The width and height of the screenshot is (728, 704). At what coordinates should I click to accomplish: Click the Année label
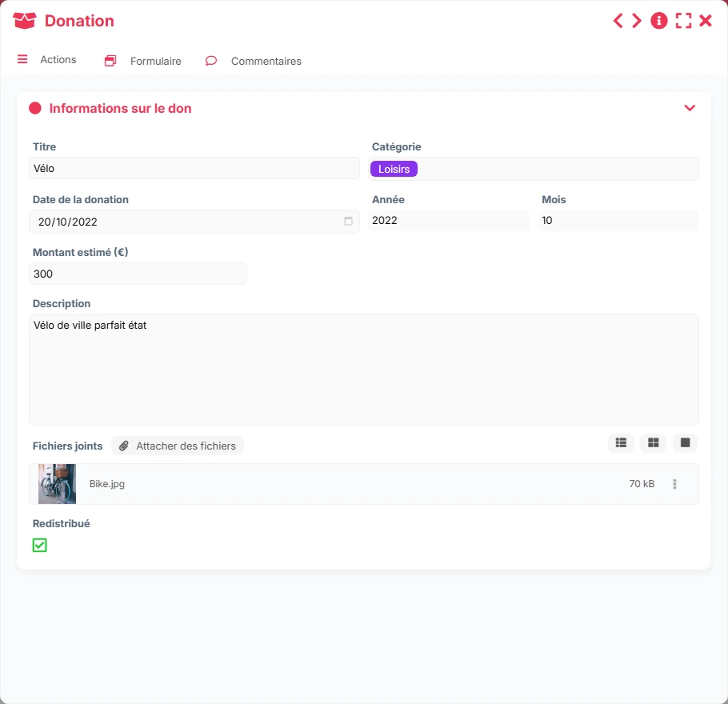[388, 200]
